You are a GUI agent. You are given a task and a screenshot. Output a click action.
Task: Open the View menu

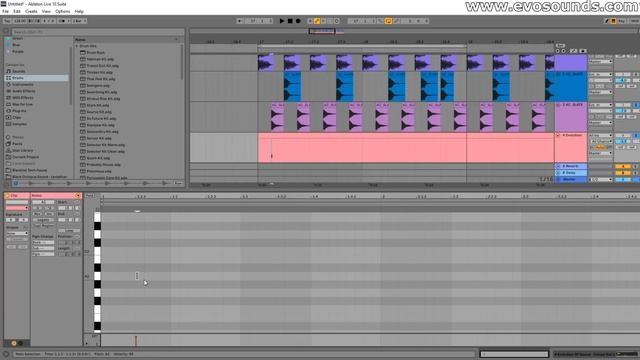click(x=46, y=11)
